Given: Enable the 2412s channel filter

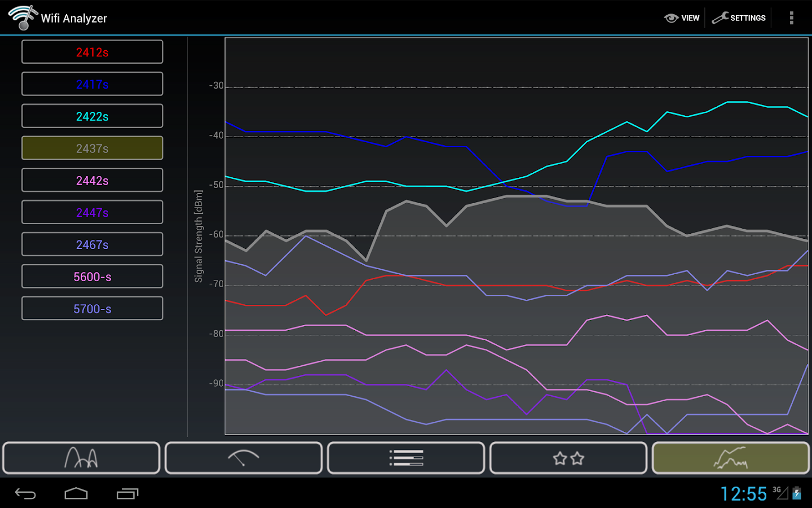Looking at the screenshot, I should point(92,51).
